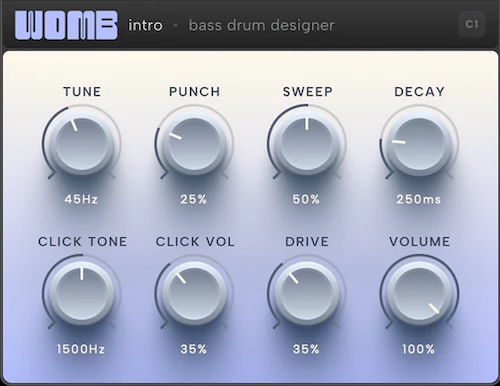Image resolution: width=500 pixels, height=386 pixels.
Task: Click the TUNE knob
Action: (82, 144)
